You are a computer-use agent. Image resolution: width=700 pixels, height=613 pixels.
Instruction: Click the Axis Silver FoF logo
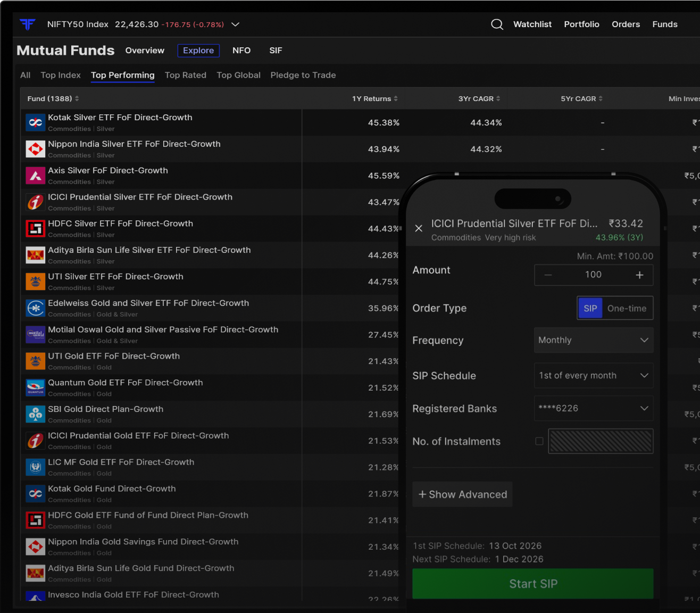tap(36, 176)
